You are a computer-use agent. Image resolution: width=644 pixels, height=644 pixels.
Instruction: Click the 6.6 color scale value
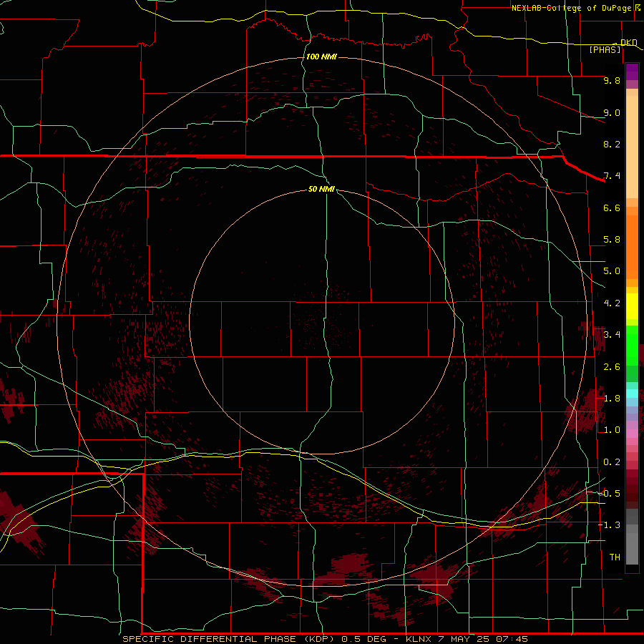[x=612, y=208]
